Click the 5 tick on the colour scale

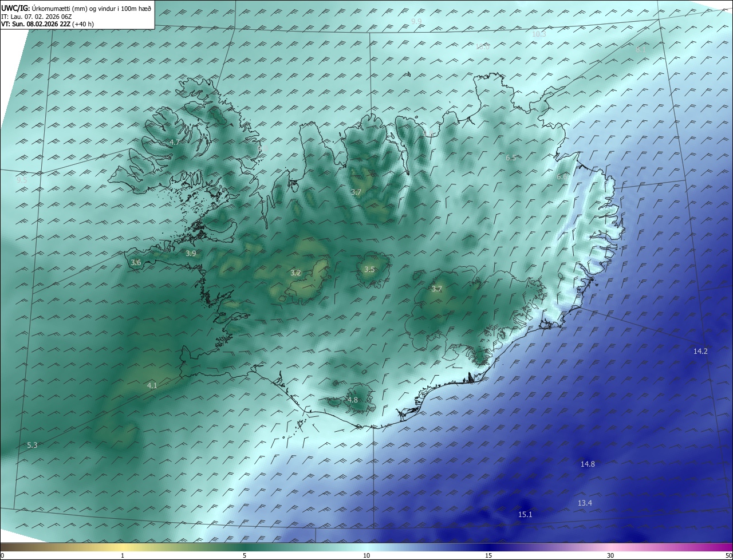tap(245, 556)
